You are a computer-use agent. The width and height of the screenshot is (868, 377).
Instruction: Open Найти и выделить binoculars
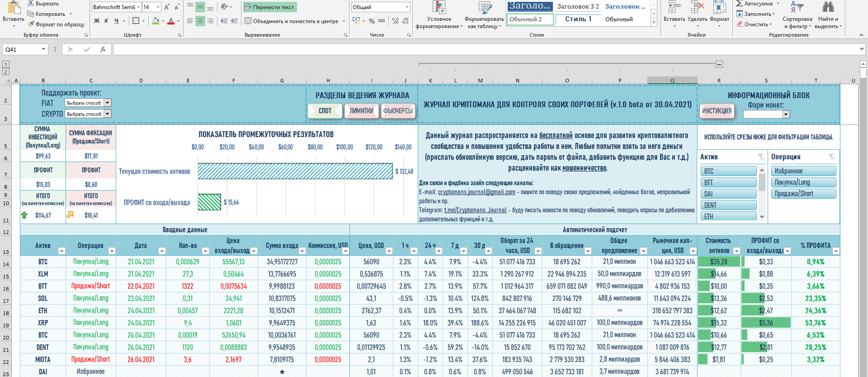click(828, 7)
